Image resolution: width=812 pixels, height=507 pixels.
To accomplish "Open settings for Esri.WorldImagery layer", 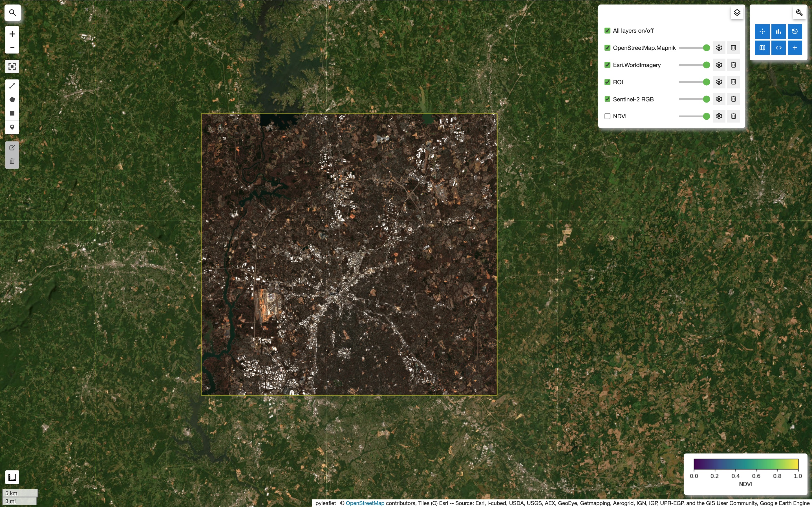I will [719, 65].
